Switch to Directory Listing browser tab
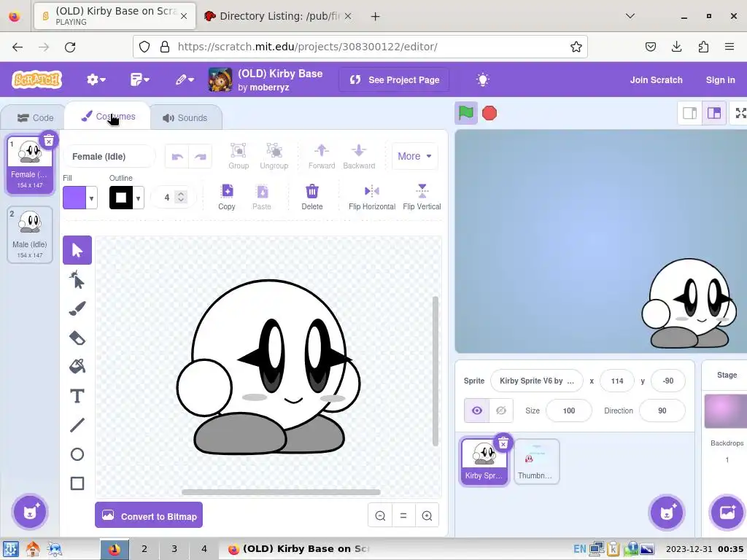 [278, 16]
